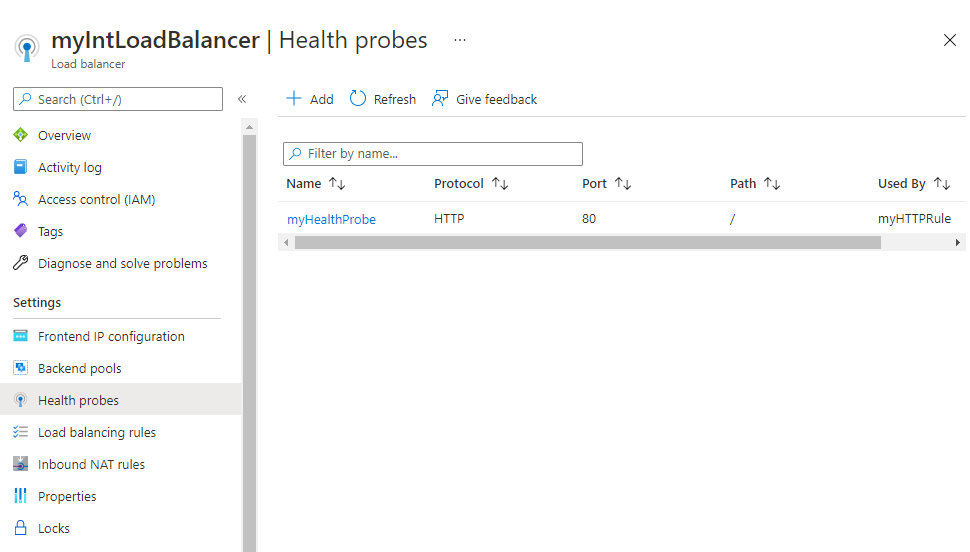This screenshot has width=970, height=552.
Task: Click the table horizontal scrollbar thumb
Action: point(588,243)
